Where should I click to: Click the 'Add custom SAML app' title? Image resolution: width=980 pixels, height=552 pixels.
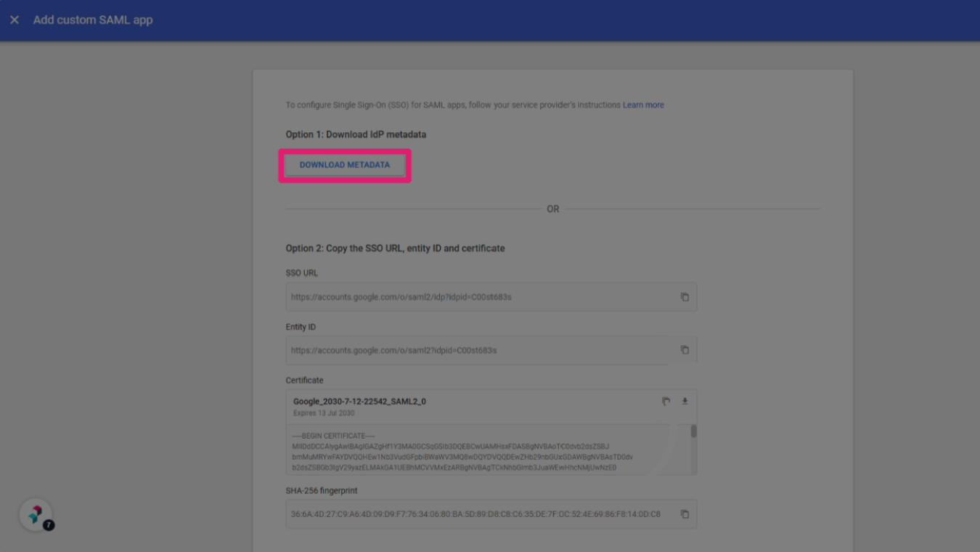[93, 20]
